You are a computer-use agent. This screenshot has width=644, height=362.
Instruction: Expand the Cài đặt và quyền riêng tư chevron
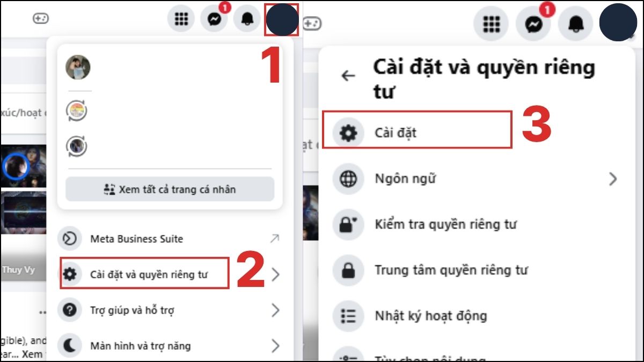pos(275,275)
